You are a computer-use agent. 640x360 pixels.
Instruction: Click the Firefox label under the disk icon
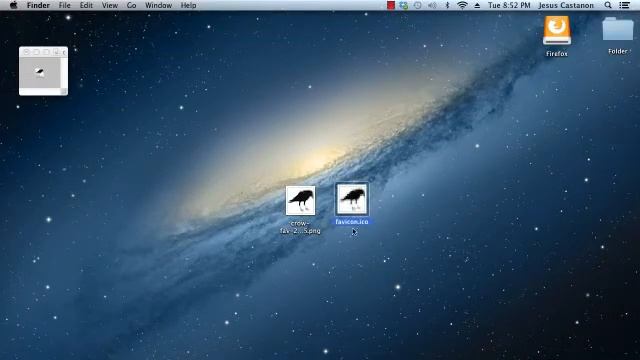point(557,54)
